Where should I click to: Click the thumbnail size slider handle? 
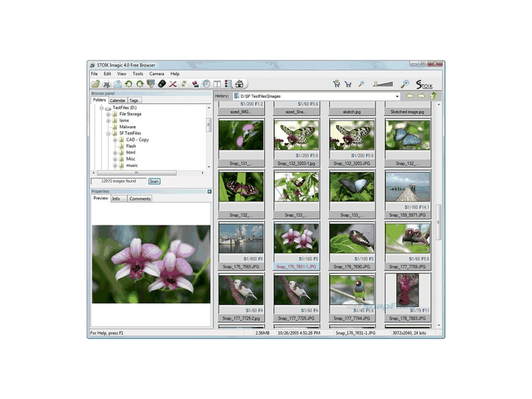375,84
